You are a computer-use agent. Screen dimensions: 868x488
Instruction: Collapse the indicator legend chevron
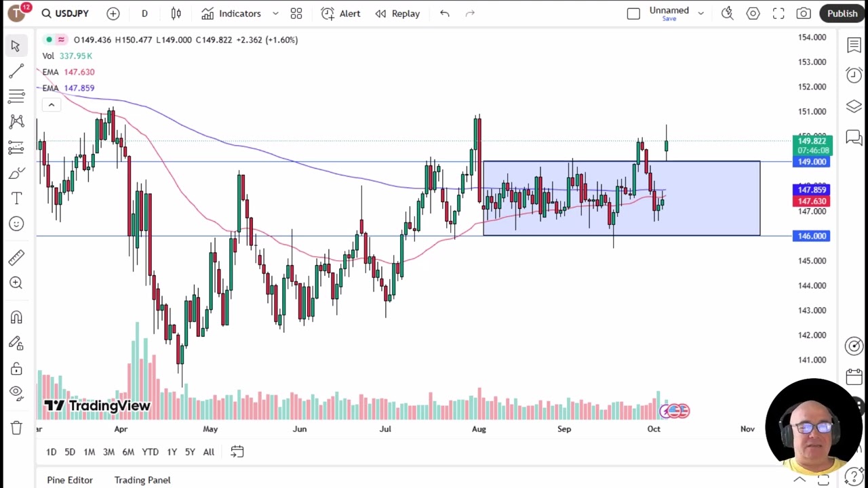(51, 104)
